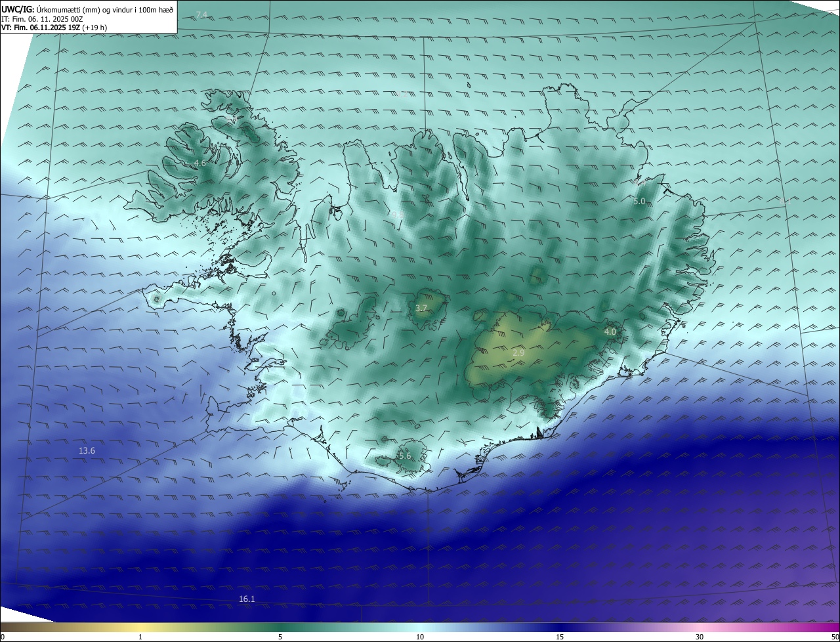
Task: Click the 50 tick label on the scale
Action: 835,637
